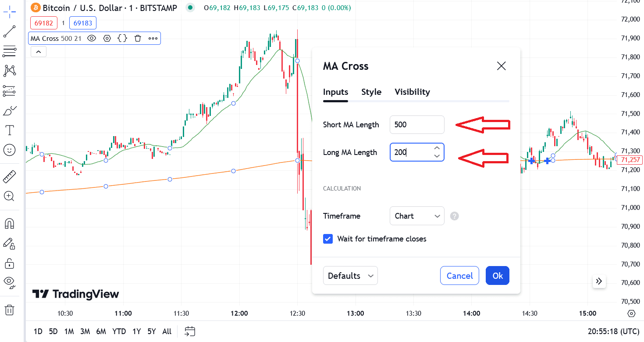Select the ruler measure tool
Screen dimensions: 644x342
click(10, 176)
